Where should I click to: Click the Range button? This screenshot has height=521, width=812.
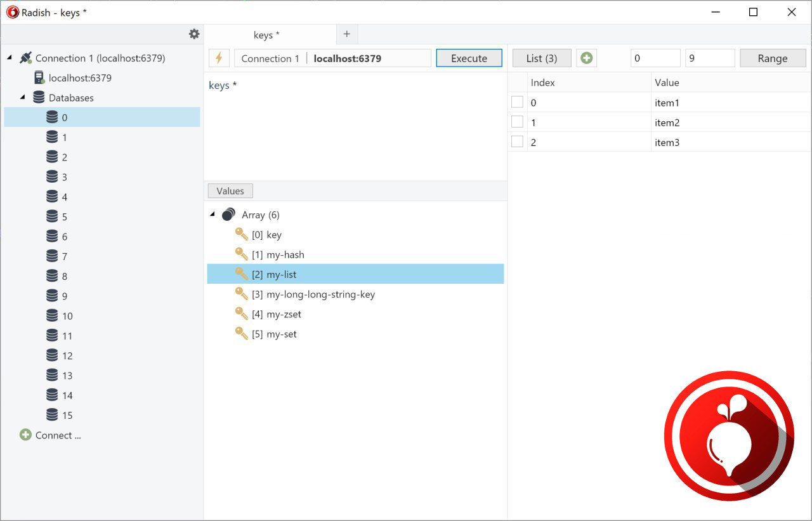pyautogui.click(x=773, y=58)
